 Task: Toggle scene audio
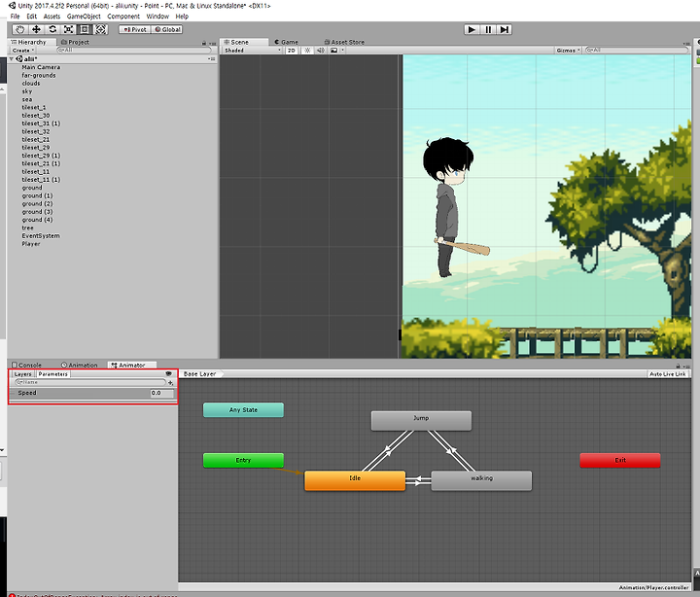[321, 51]
